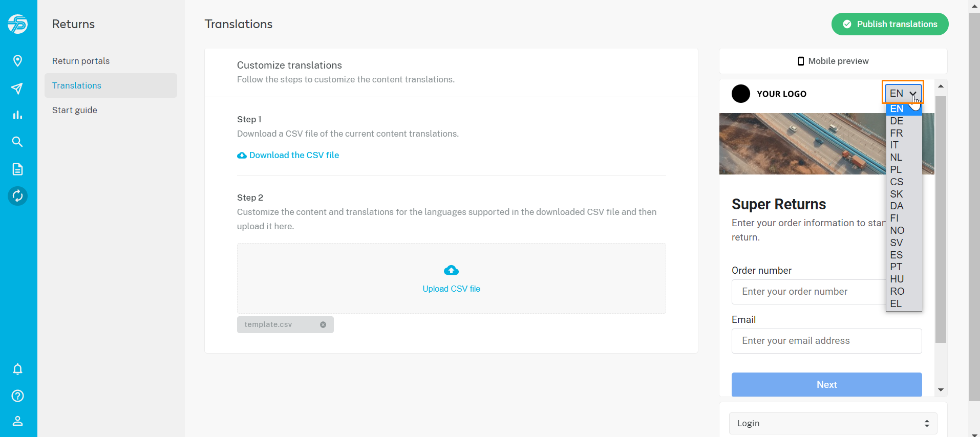Viewport: 980px width, 437px height.
Task: Open the document sidebar icon
Action: [17, 169]
